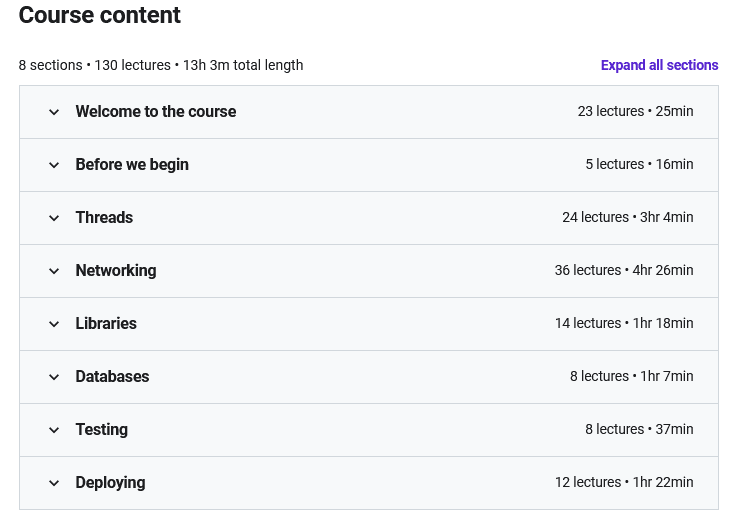Click the 24 lectures • 3hr 4min text
This screenshot has width=735, height=521.
[x=628, y=217]
